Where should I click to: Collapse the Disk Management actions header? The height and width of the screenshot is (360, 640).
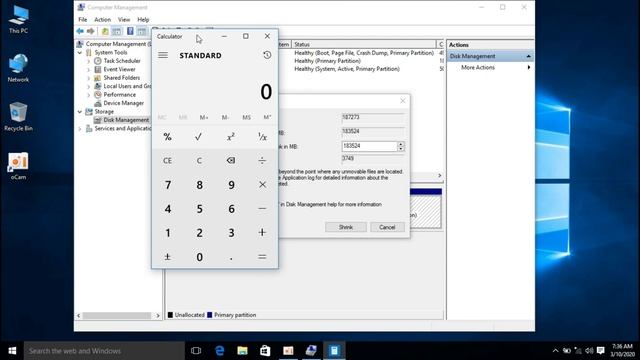(528, 56)
